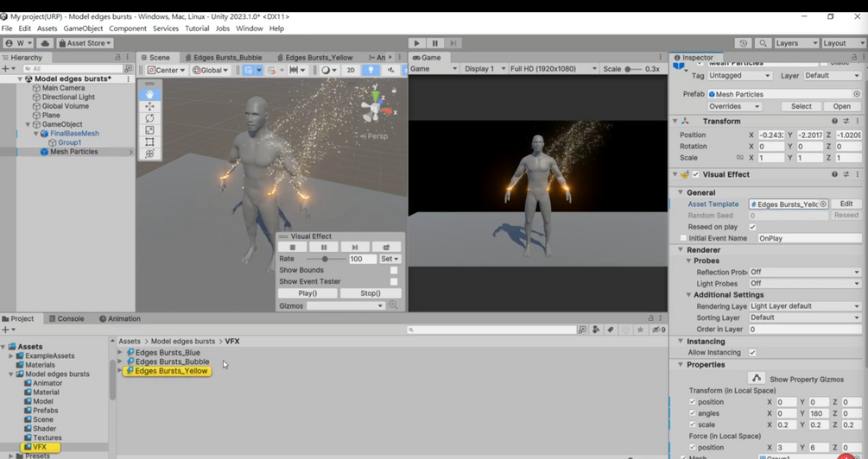Open the Layers dropdown in top toolbar
Image resolution: width=868 pixels, height=459 pixels.
[796, 43]
